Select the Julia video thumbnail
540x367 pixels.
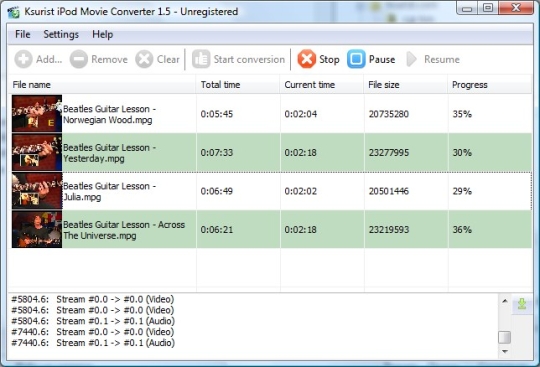pyautogui.click(x=37, y=191)
